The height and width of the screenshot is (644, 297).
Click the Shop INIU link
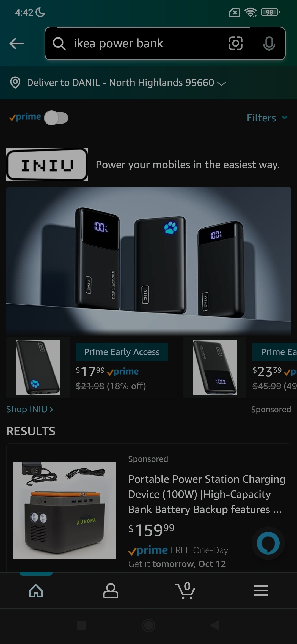coord(30,409)
